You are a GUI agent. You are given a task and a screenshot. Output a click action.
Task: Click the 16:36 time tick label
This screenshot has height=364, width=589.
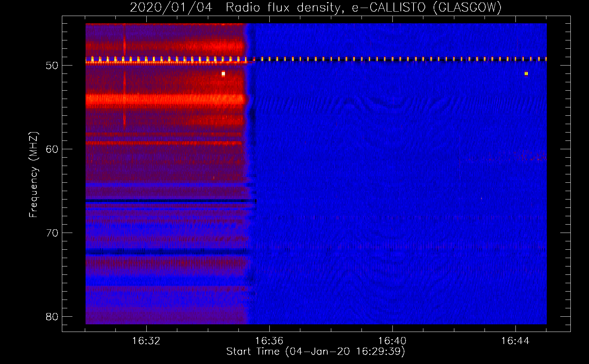click(x=269, y=341)
